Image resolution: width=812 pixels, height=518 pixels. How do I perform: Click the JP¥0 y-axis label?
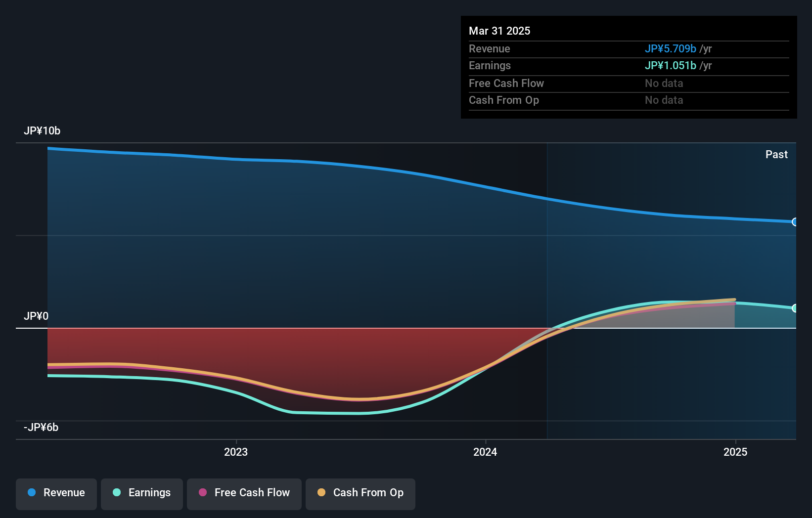click(36, 316)
